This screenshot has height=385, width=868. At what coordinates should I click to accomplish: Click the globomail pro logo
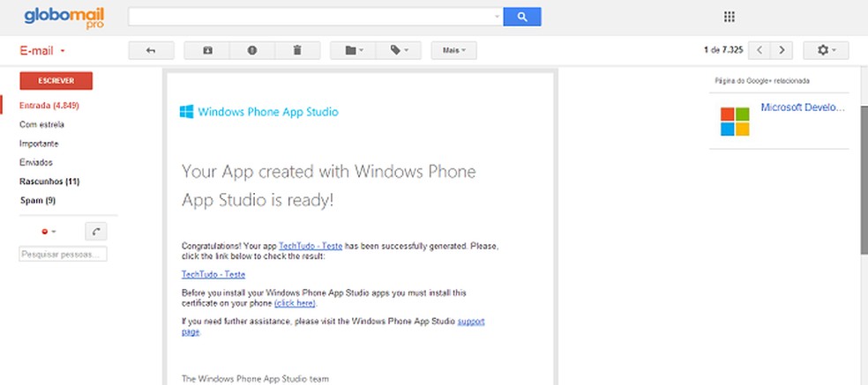pos(64,19)
